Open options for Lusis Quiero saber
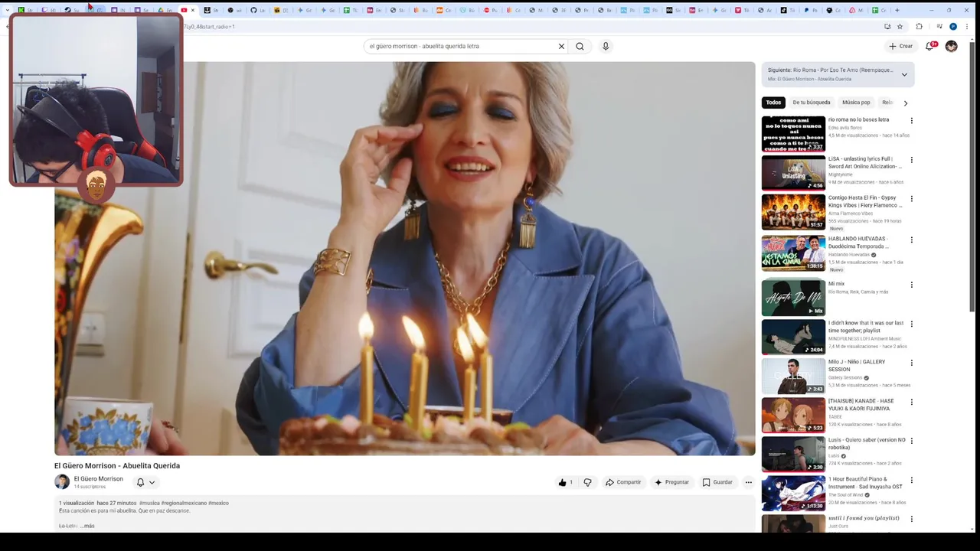 click(911, 441)
